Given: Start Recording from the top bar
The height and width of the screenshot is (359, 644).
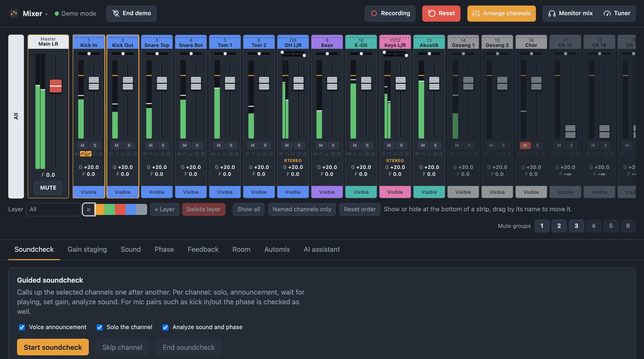Looking at the screenshot, I should pyautogui.click(x=390, y=13).
